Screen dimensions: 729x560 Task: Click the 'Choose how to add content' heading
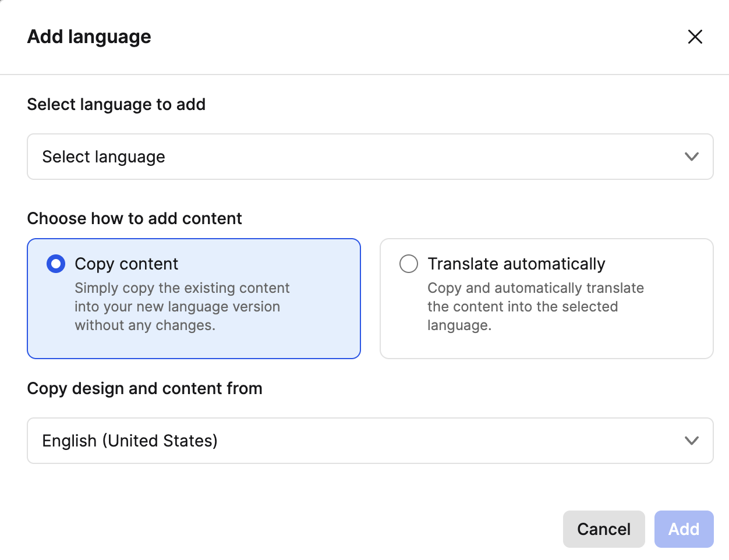coord(135,218)
